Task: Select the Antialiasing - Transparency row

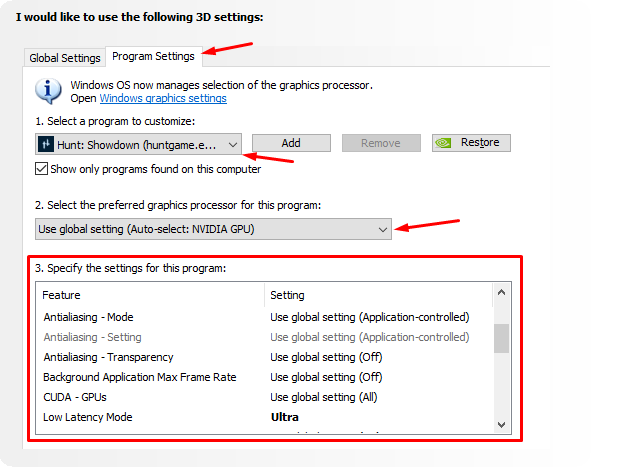Action: click(x=265, y=357)
